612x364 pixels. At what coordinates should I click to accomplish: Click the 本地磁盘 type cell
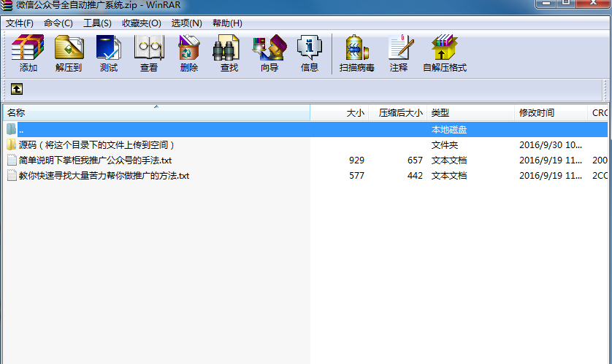tap(449, 129)
